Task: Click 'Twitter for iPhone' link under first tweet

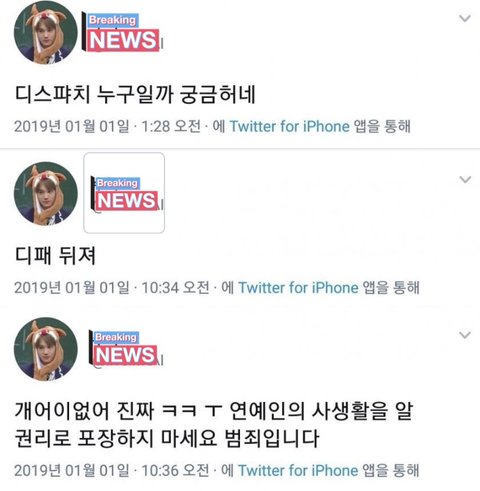Action: (289, 127)
